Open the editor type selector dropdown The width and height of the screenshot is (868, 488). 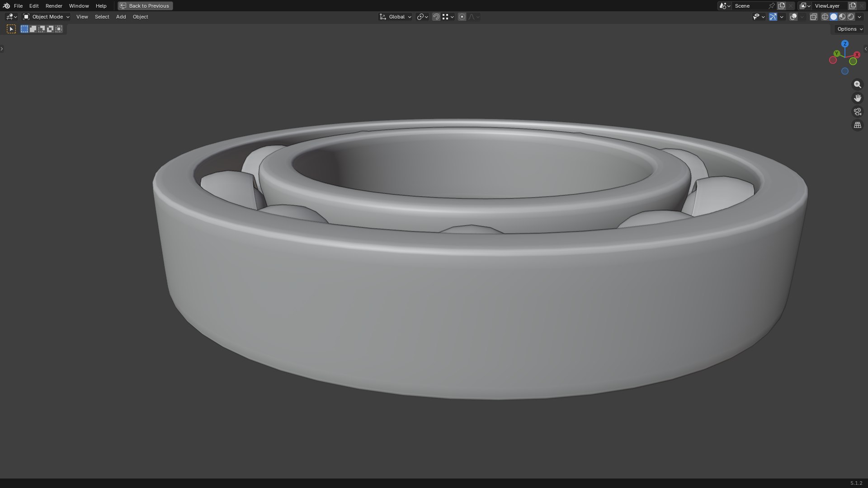(x=11, y=17)
